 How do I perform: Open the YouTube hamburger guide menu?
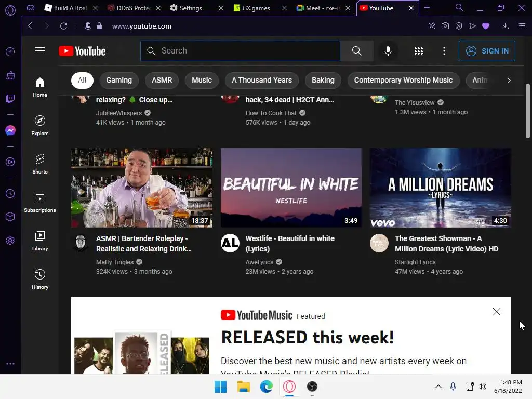tap(40, 51)
